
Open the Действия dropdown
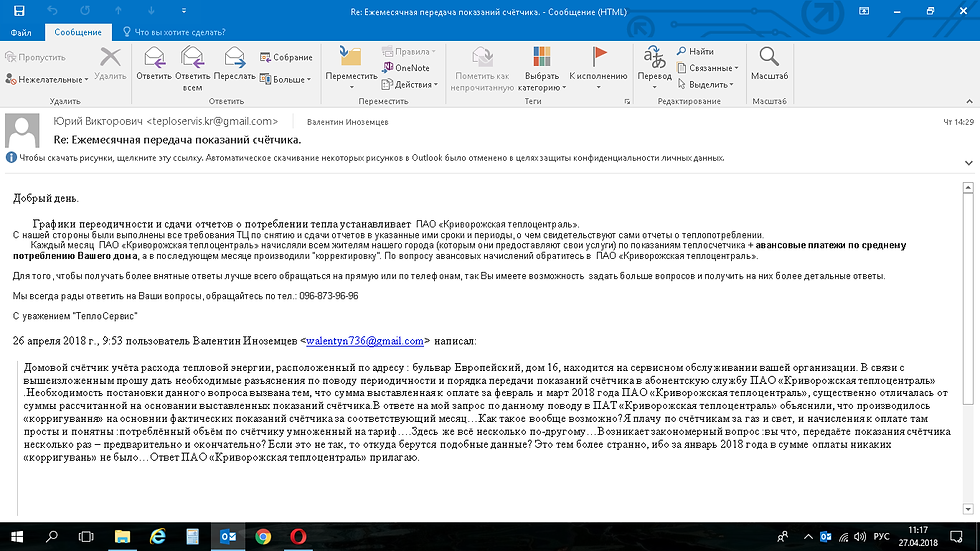409,84
